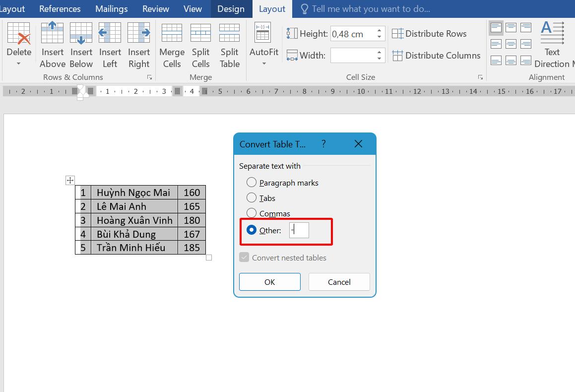Select the table Layout tab
Screen dimensions: 575x392
click(272, 9)
